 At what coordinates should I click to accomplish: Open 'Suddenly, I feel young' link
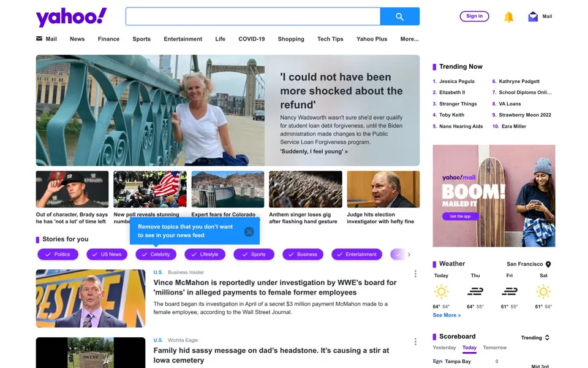314,151
